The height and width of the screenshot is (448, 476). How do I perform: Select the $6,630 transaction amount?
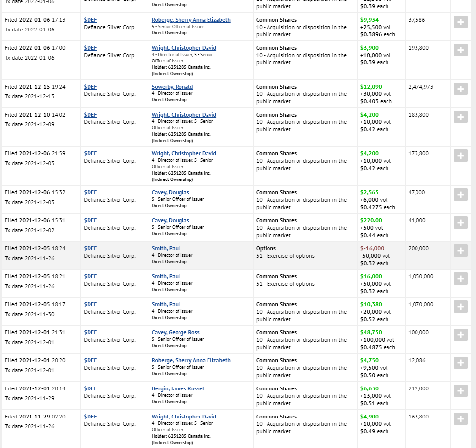[x=369, y=388]
